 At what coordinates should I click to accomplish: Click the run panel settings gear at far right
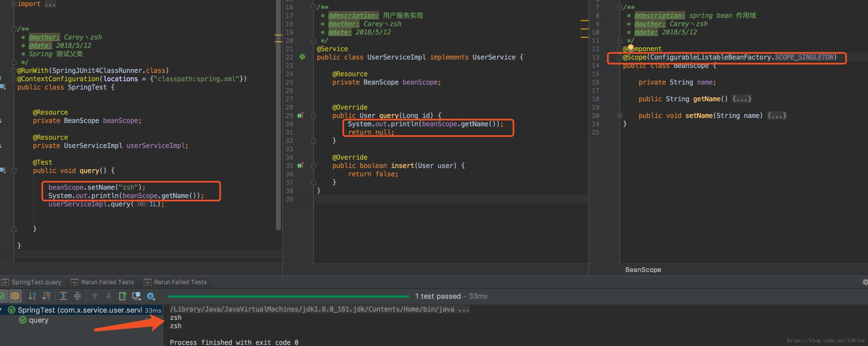[865, 282]
